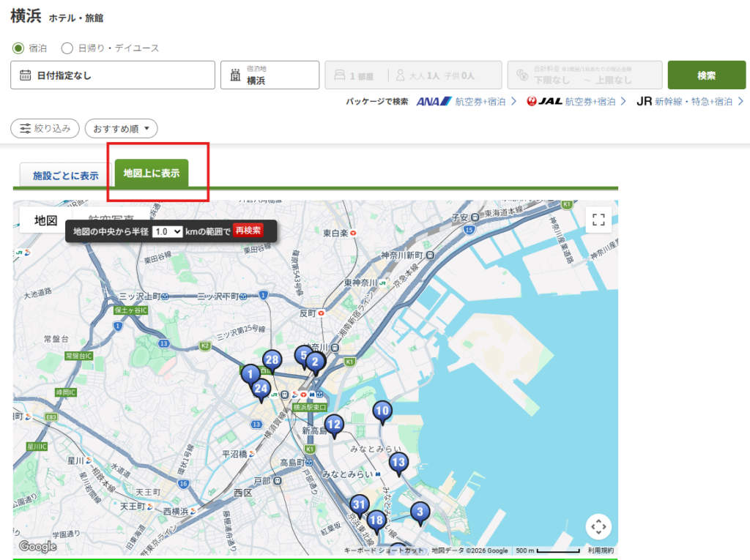This screenshot has height=560, width=750.
Task: Open ANA 航空券+宿泊 package link
Action: tap(467, 102)
